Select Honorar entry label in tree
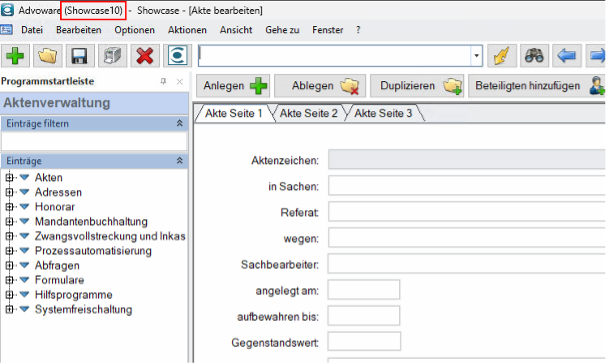The height and width of the screenshot is (364, 606). coord(55,207)
